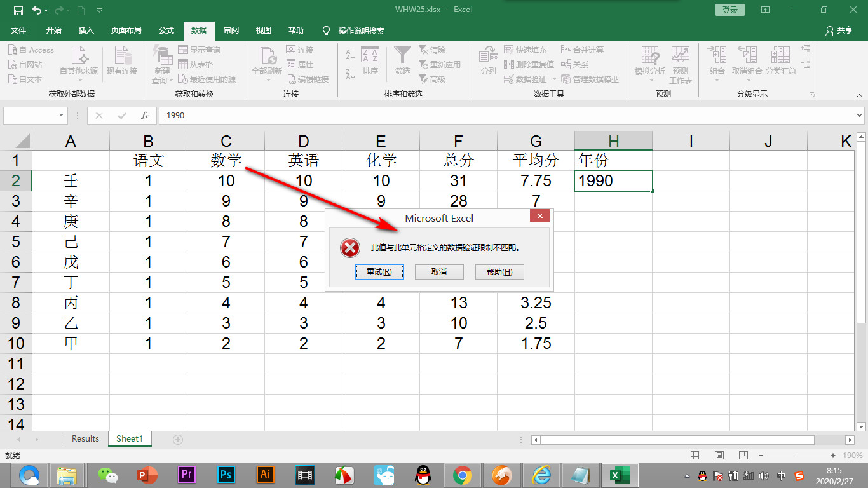This screenshot has width=868, height=488.
Task: Select the 自 Access import icon
Action: 13,50
